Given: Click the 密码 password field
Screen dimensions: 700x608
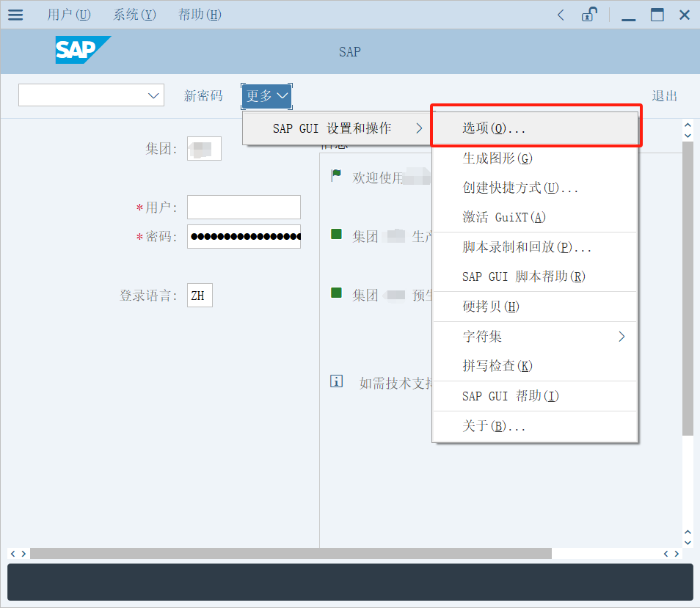Looking at the screenshot, I should pos(244,236).
